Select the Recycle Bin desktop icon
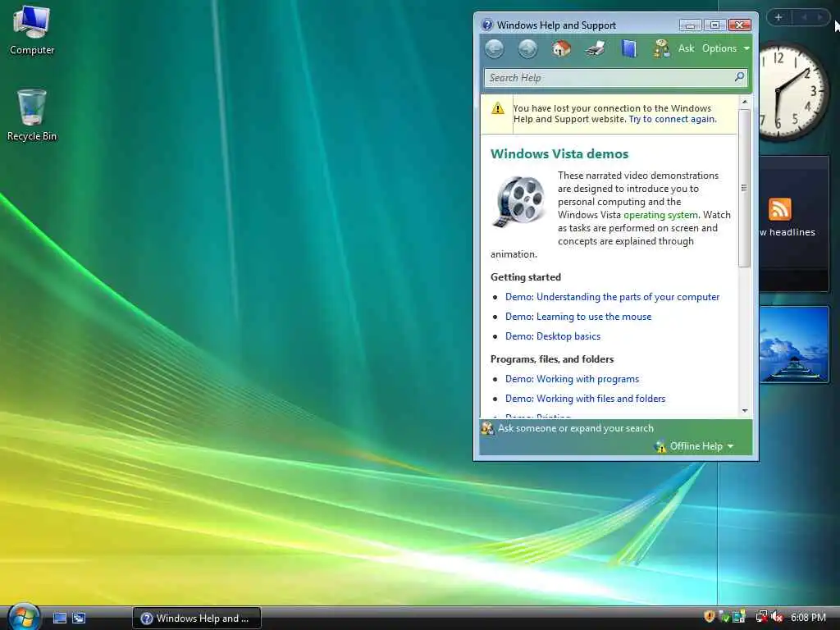 point(32,116)
